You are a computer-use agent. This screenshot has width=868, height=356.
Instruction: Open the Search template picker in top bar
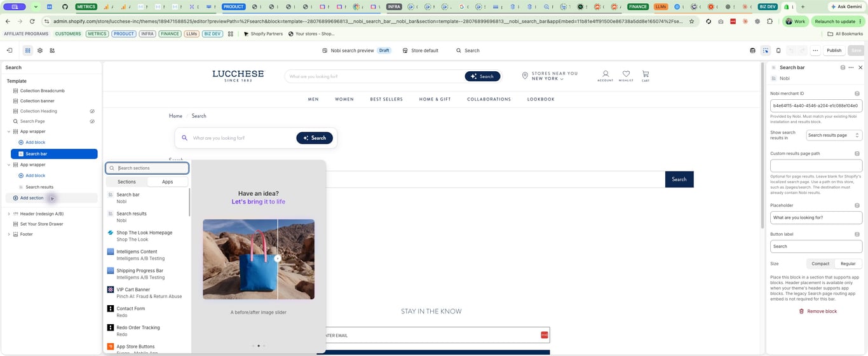pyautogui.click(x=468, y=50)
